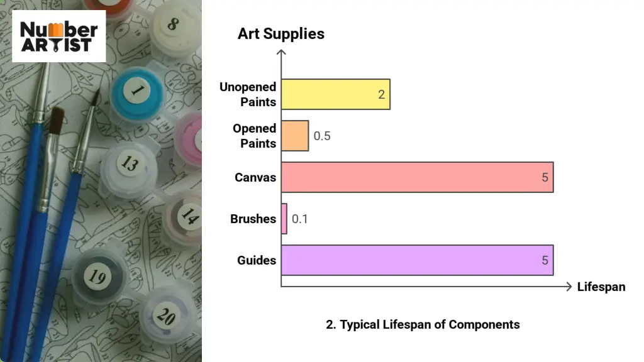Select the yellow Unopened Paints bar

tap(335, 94)
